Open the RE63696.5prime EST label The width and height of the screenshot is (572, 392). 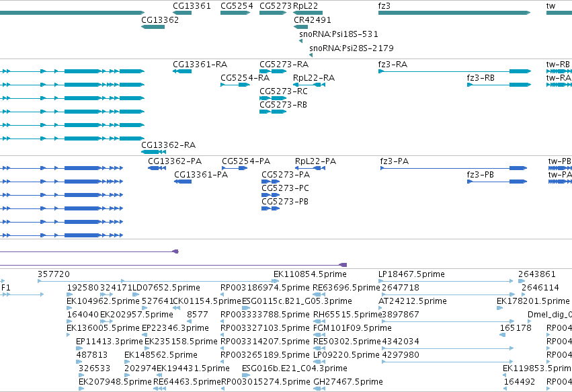coord(346,288)
